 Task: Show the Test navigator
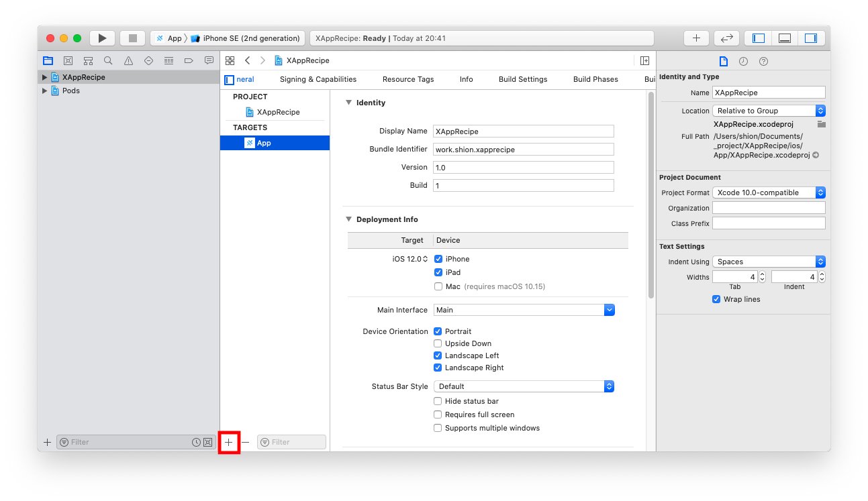[x=148, y=60]
